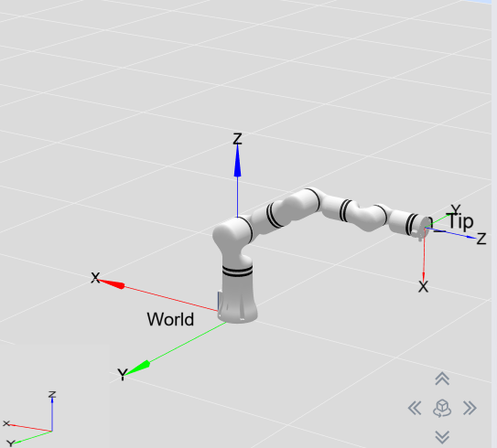Select the Tip frame label
The image size is (497, 448).
(461, 221)
